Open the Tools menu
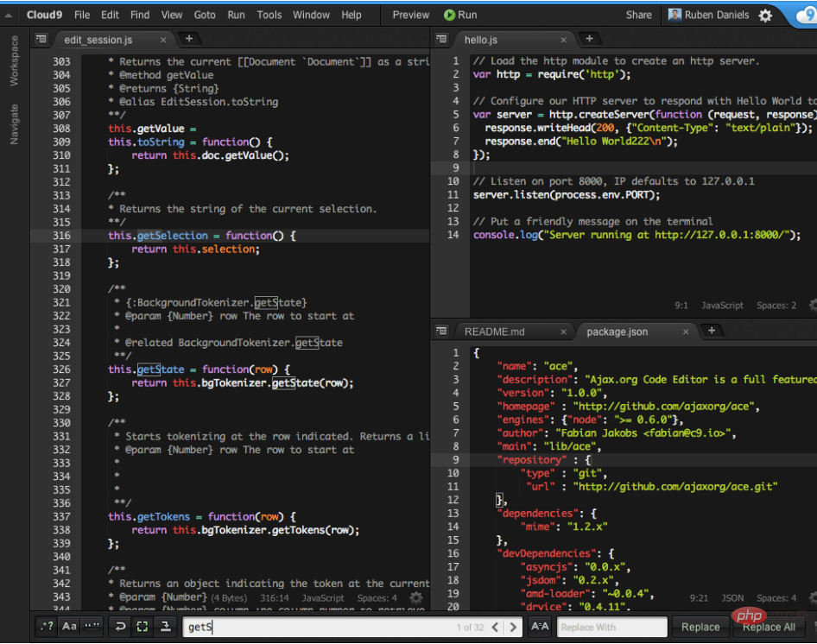 pos(269,16)
